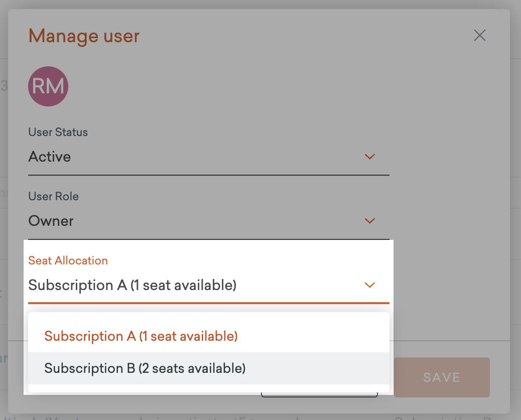
Task: Select Subscription B with 2 seats available
Action: (x=145, y=368)
